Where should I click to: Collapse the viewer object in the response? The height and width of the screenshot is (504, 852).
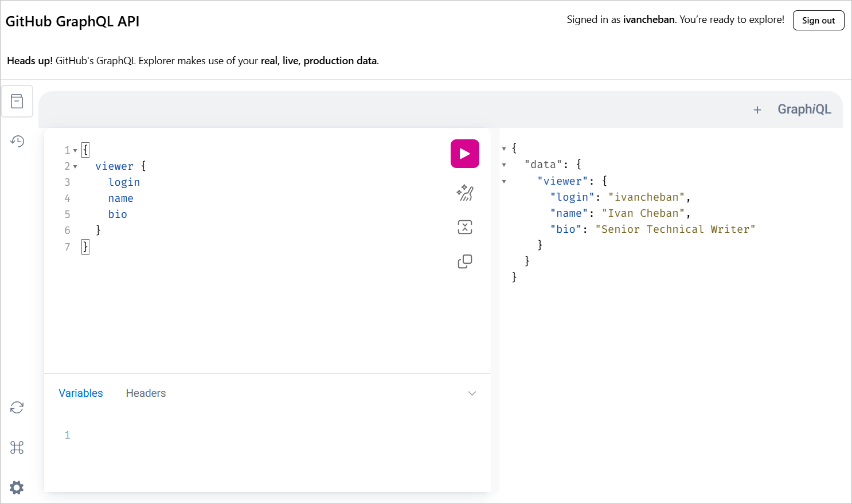(x=504, y=181)
